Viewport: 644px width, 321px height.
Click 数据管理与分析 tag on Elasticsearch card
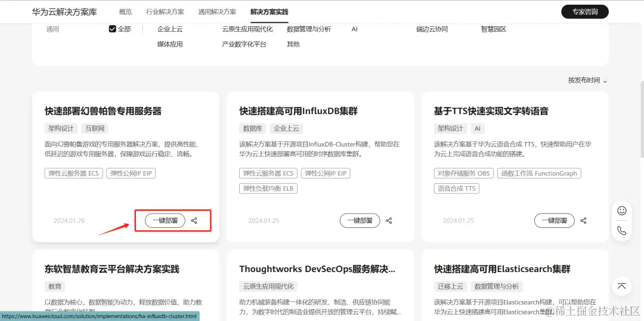click(497, 286)
